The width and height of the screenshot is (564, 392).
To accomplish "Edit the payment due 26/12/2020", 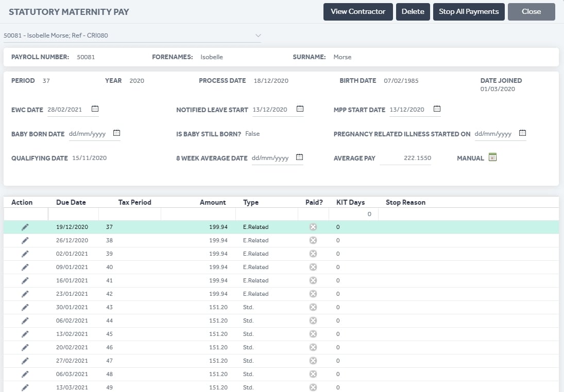I will coord(25,240).
